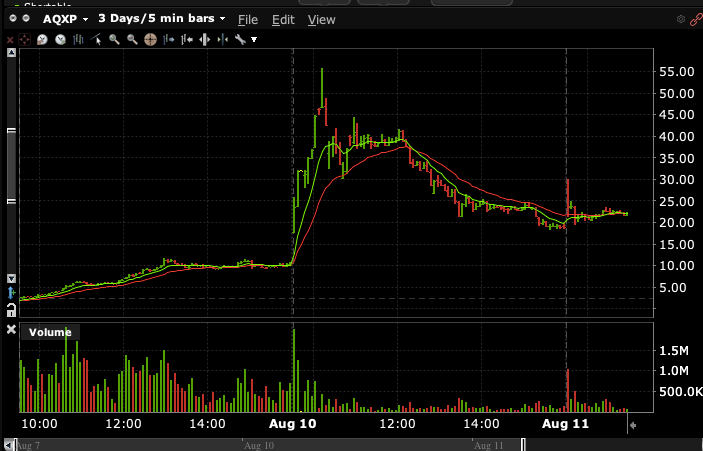Open the Edit menu
This screenshot has height=451, width=703.
click(x=283, y=20)
